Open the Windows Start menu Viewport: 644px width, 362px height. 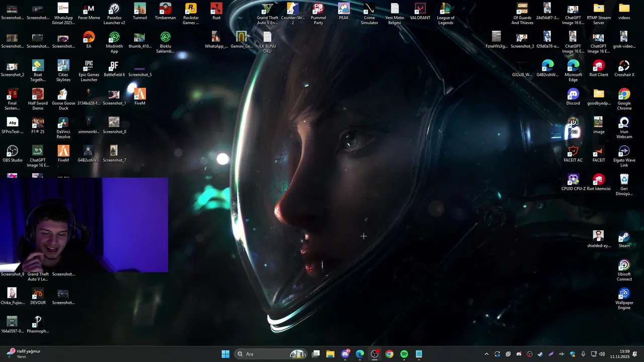click(x=225, y=354)
